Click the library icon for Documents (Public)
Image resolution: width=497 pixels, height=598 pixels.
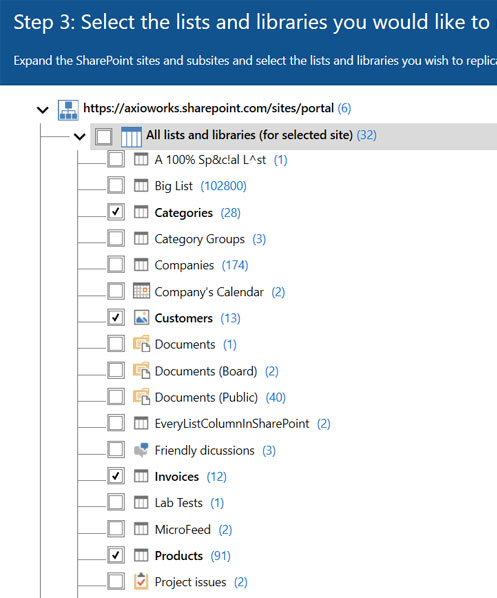pyautogui.click(x=141, y=396)
